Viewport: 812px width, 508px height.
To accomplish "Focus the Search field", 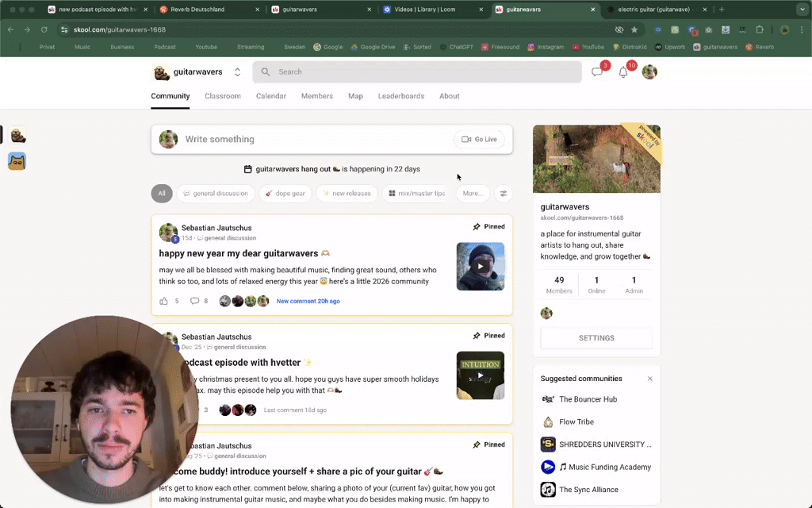I will tap(417, 72).
